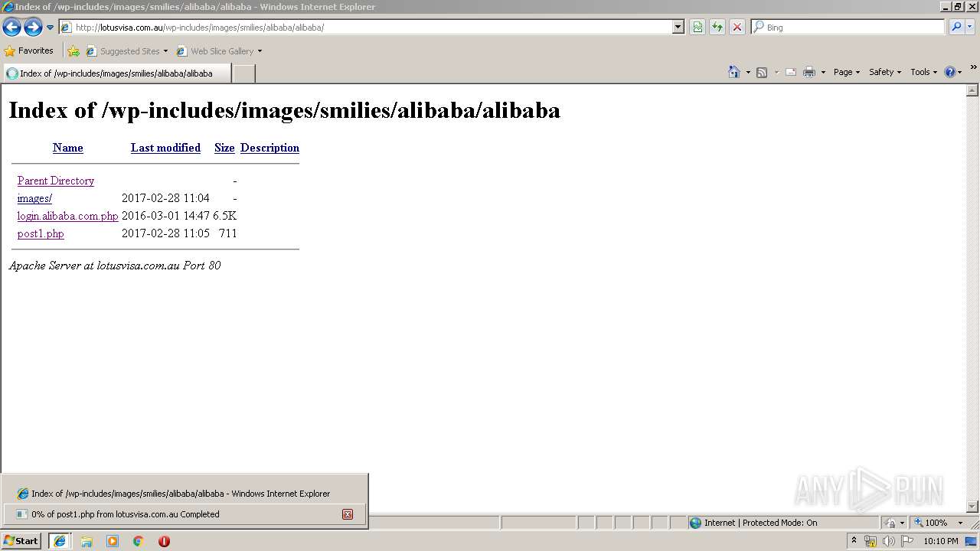Click the Read Mail icon
The height and width of the screenshot is (551, 980).
pyautogui.click(x=791, y=72)
